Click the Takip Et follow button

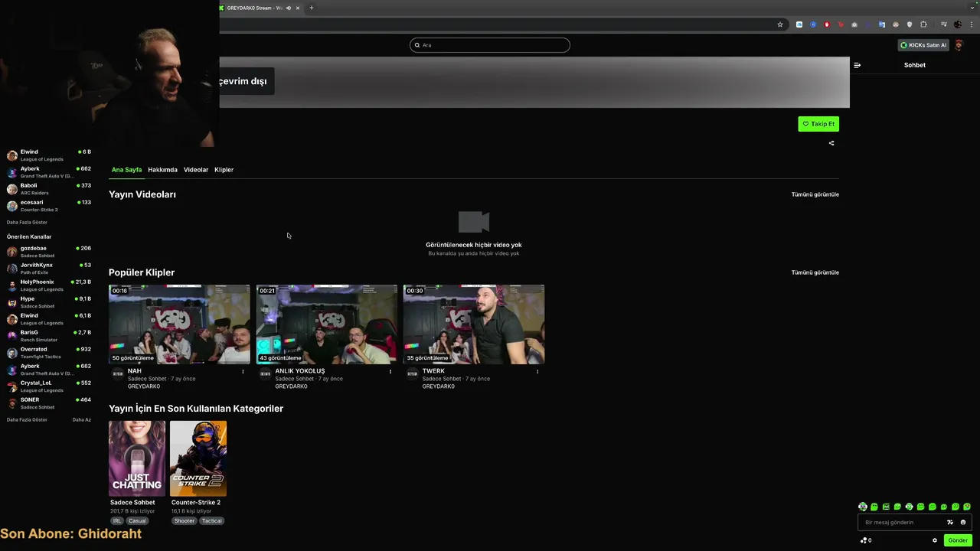tap(818, 124)
